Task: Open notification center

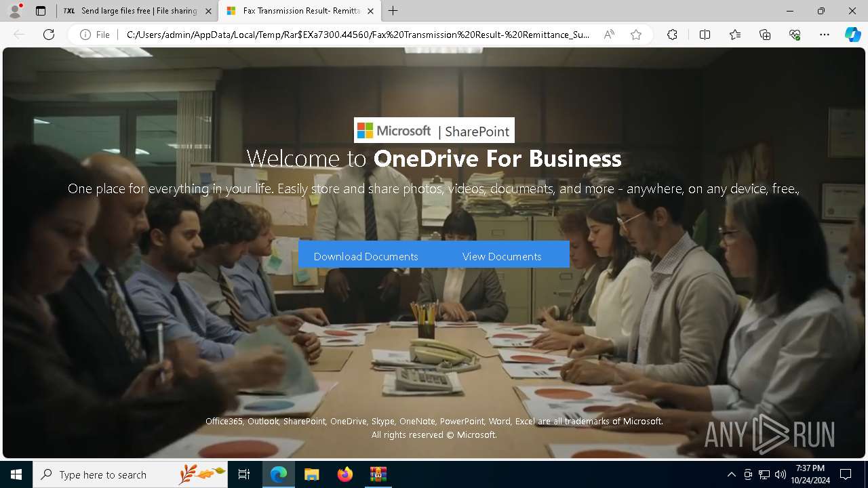Action: 846,474
